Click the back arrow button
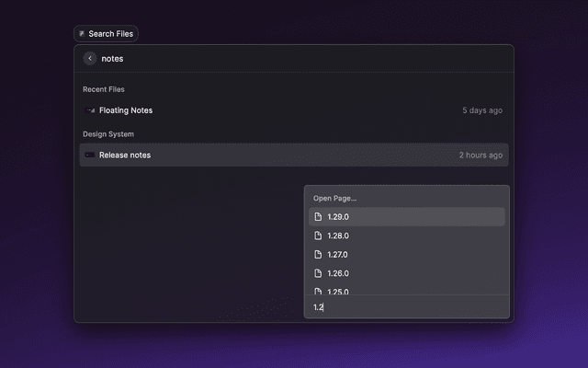588x368 pixels. 90,59
